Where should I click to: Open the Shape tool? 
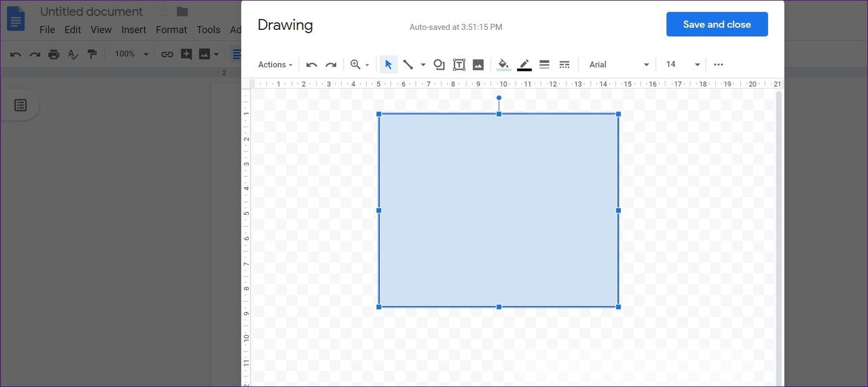tap(439, 65)
